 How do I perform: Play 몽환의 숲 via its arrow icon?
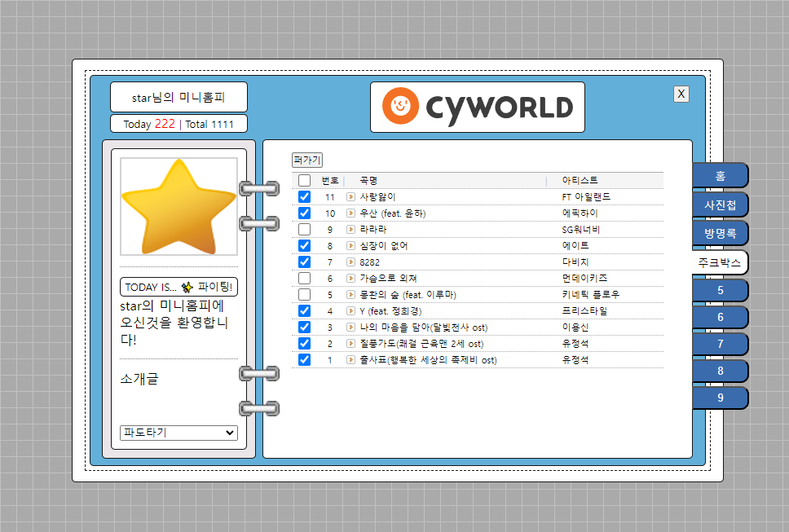click(x=350, y=295)
